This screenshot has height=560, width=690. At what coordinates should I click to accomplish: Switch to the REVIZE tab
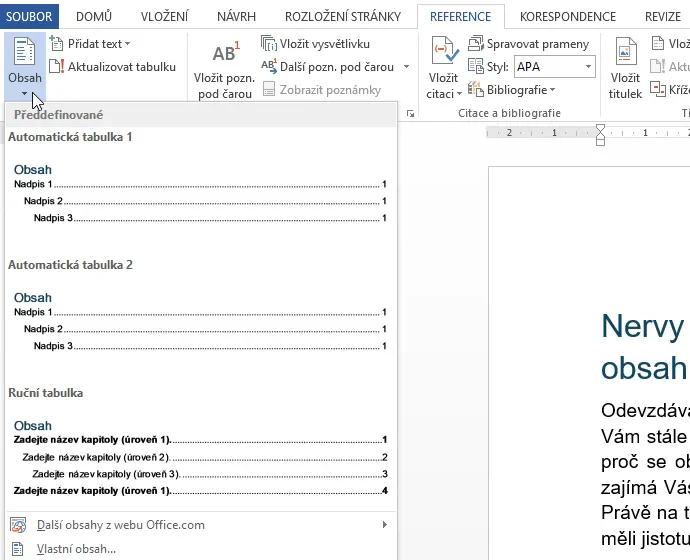(x=663, y=17)
